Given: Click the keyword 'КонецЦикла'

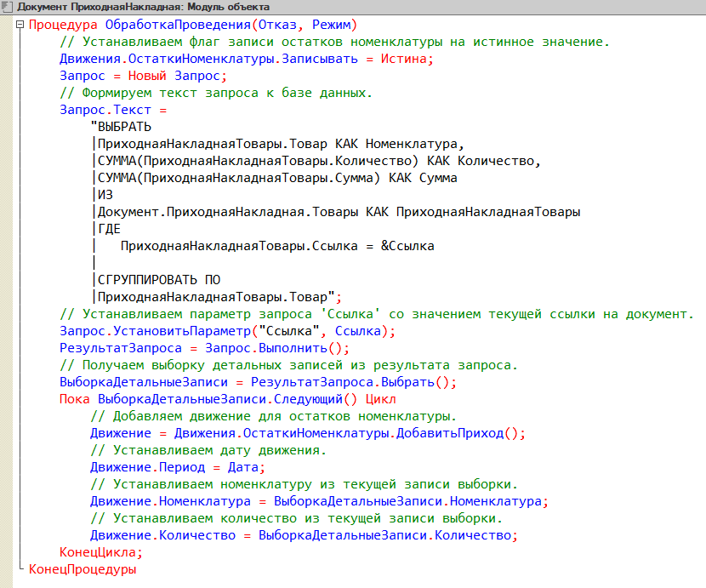Looking at the screenshot, I should point(98,552).
